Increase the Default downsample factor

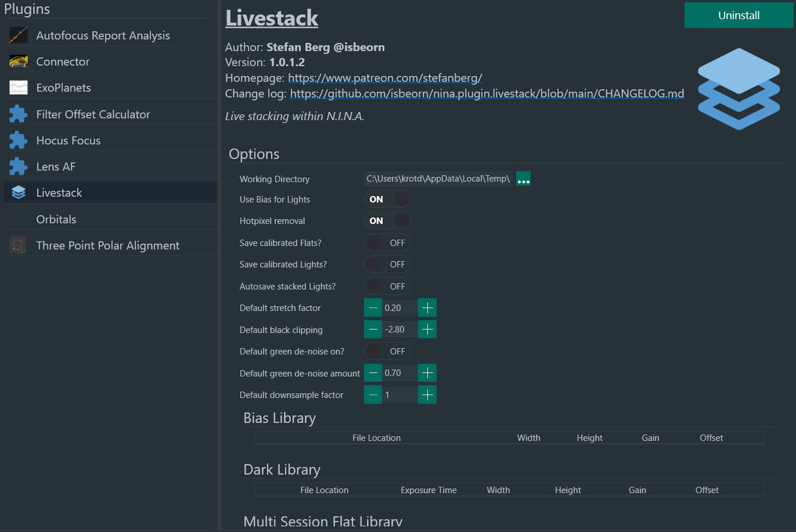pyautogui.click(x=427, y=395)
